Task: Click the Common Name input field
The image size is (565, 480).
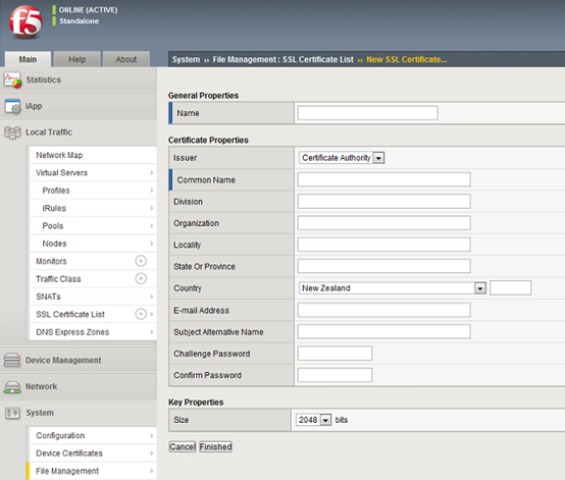Action: click(x=384, y=179)
